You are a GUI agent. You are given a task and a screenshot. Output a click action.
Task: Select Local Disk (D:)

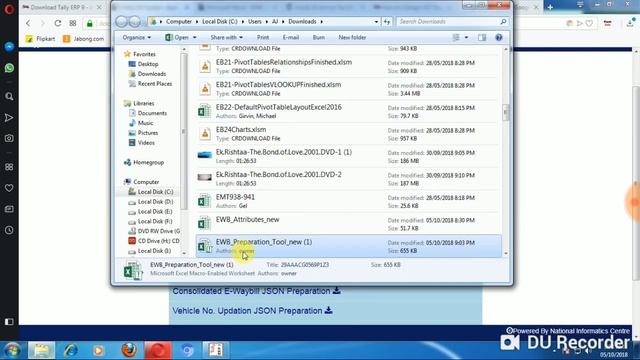click(155, 202)
